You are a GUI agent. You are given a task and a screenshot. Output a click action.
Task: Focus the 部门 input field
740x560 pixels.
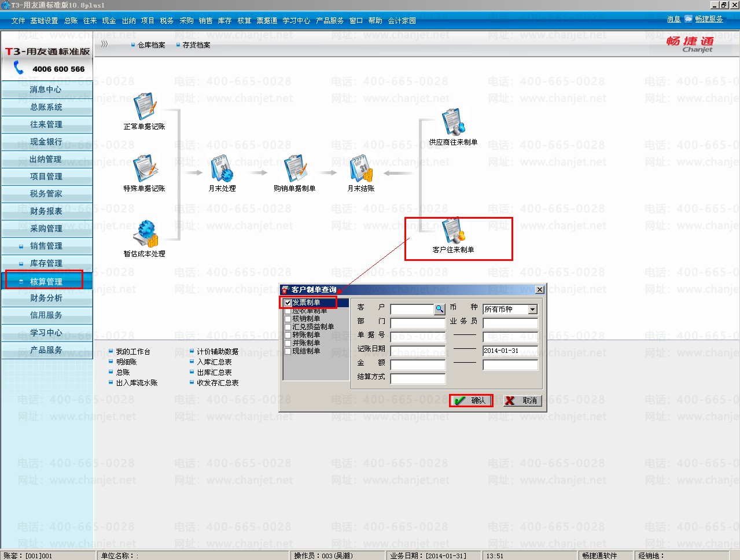[x=418, y=323]
